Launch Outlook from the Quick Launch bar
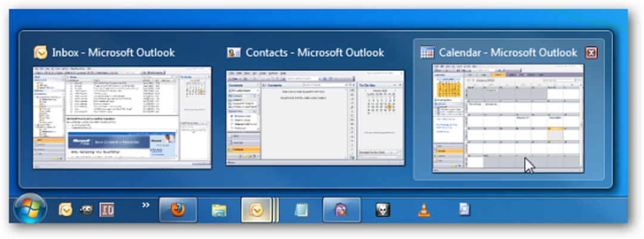 (x=65, y=210)
